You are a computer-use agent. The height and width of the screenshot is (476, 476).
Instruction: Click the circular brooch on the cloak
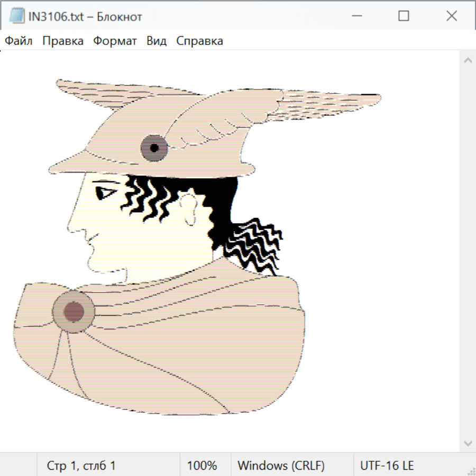74,312
